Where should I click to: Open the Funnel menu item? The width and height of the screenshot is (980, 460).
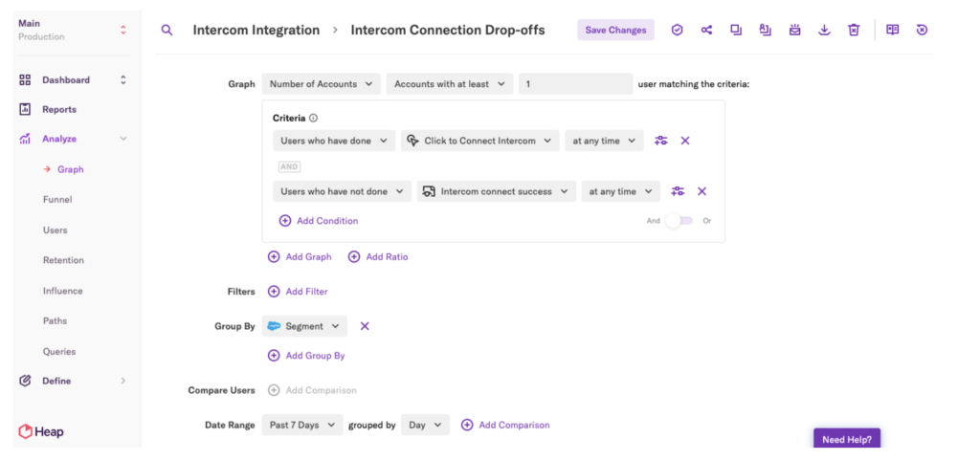coord(57,200)
